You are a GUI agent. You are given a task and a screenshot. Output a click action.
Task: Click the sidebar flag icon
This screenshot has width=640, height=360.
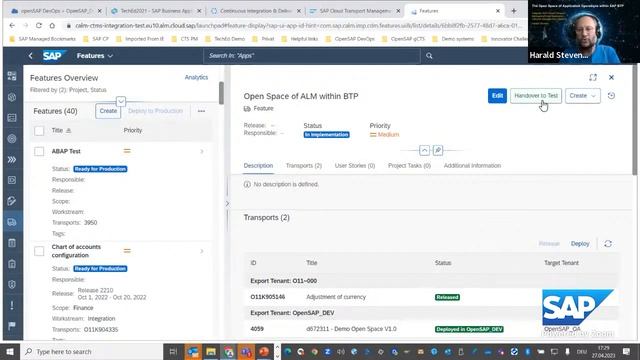12,326
